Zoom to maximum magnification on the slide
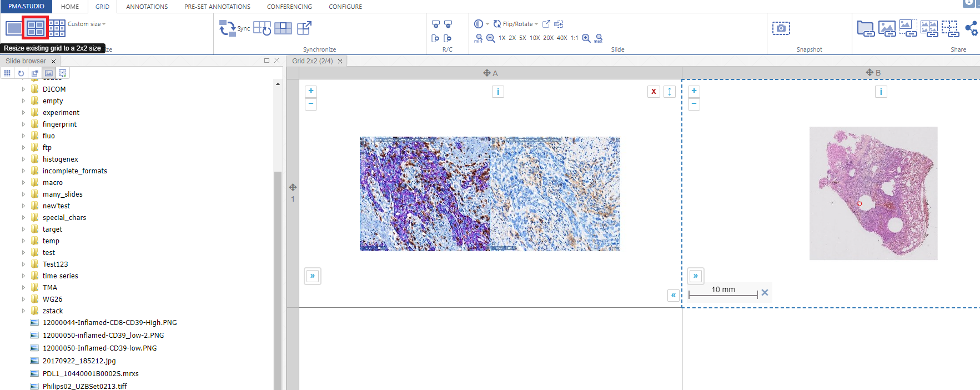Screen dimensions: 980x390 [x=598, y=38]
